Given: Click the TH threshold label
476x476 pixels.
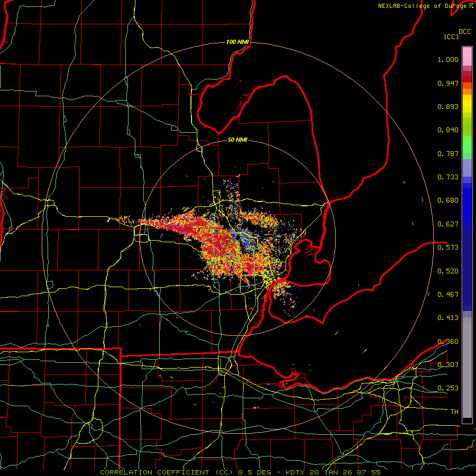Looking at the screenshot, I should 454,412.
